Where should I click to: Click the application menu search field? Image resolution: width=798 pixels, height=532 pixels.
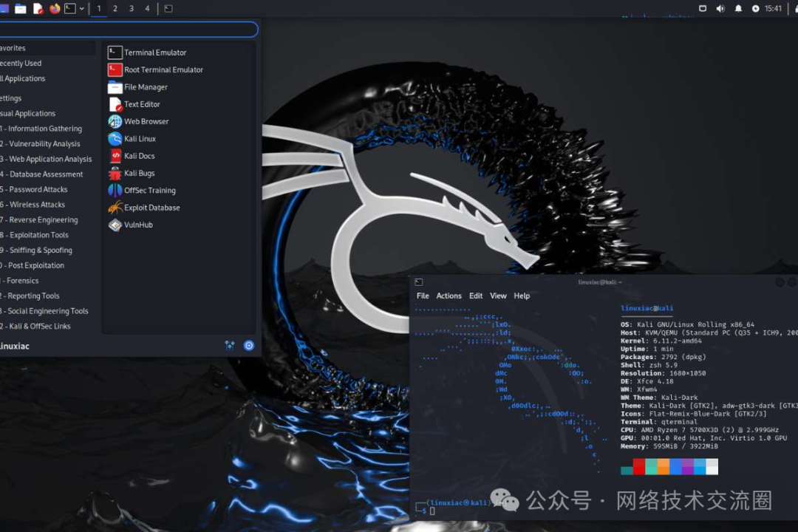pyautogui.click(x=129, y=30)
